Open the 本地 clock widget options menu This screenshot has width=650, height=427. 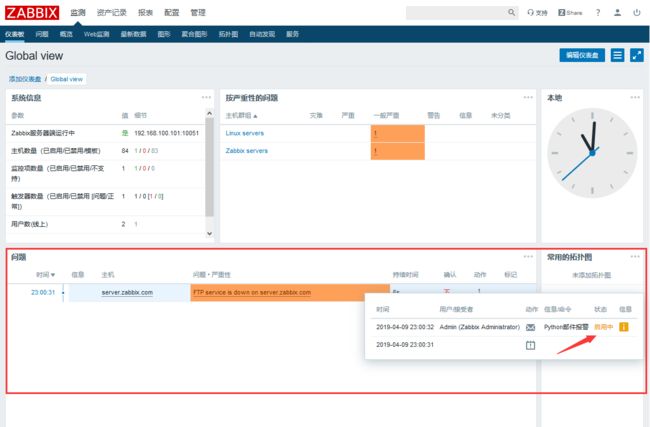tap(635, 97)
